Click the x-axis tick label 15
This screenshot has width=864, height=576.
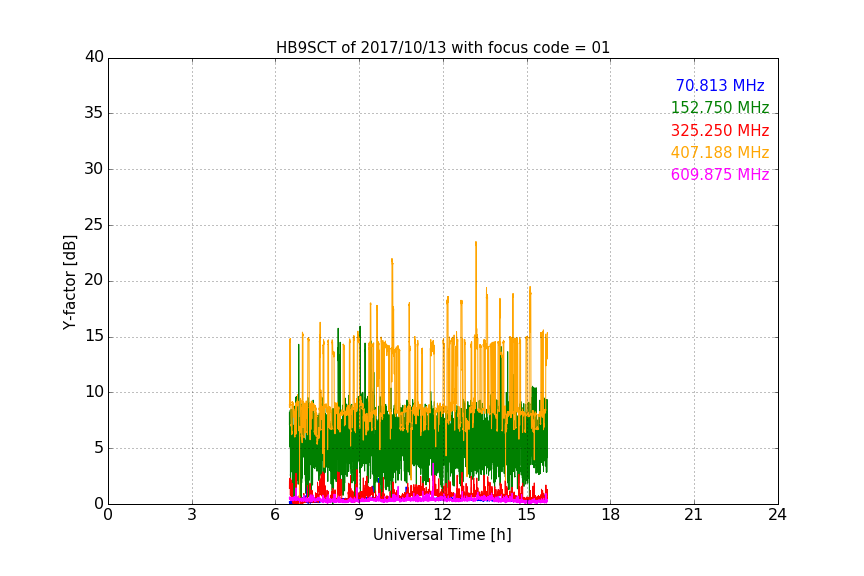(527, 515)
